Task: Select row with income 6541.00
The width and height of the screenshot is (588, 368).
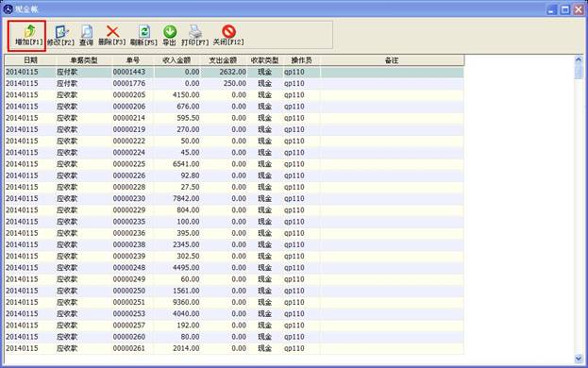Action: pos(234,164)
